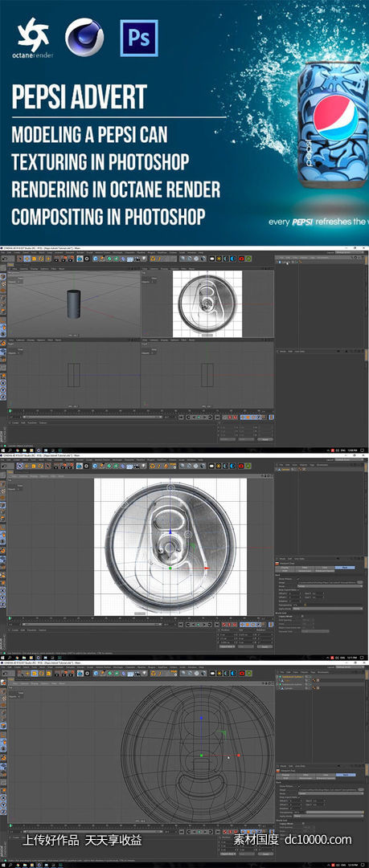The width and height of the screenshot is (369, 868).
Task: Click Go to Start in can-lid photo screenshot
Action: 181,625
